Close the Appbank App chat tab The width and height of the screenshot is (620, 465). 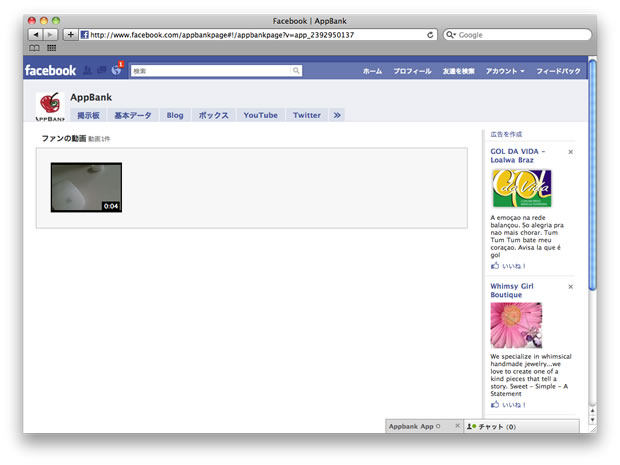[457, 426]
